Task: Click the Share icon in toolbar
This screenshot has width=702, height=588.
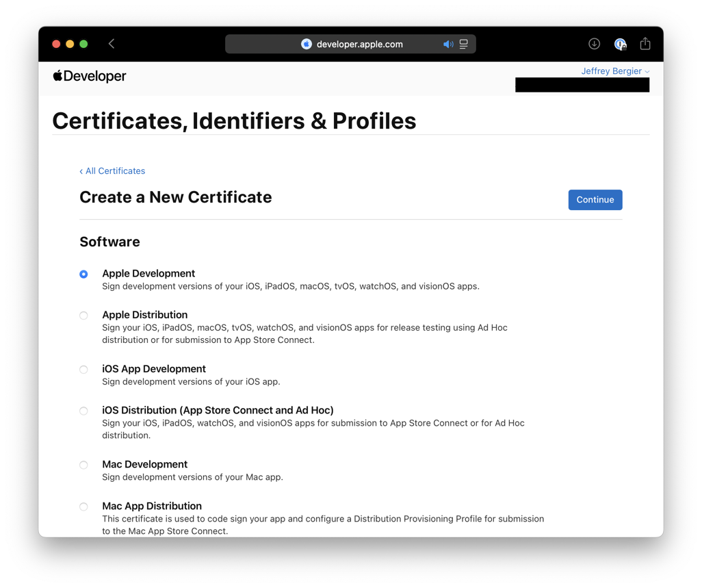Action: 645,44
